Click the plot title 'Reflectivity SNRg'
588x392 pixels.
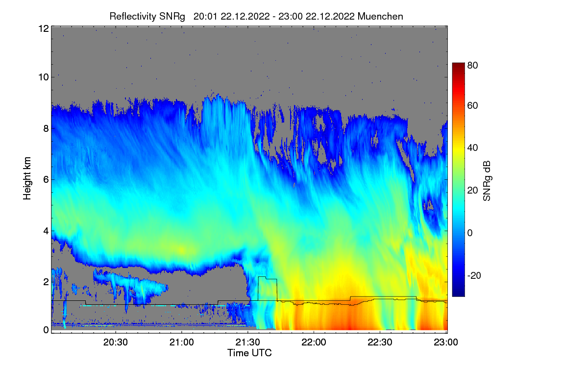147,16
